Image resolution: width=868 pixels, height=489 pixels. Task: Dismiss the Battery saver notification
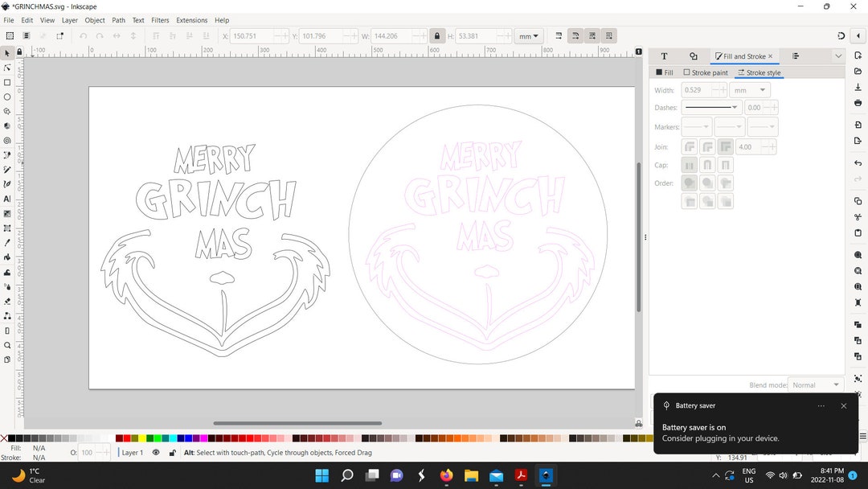point(844,405)
